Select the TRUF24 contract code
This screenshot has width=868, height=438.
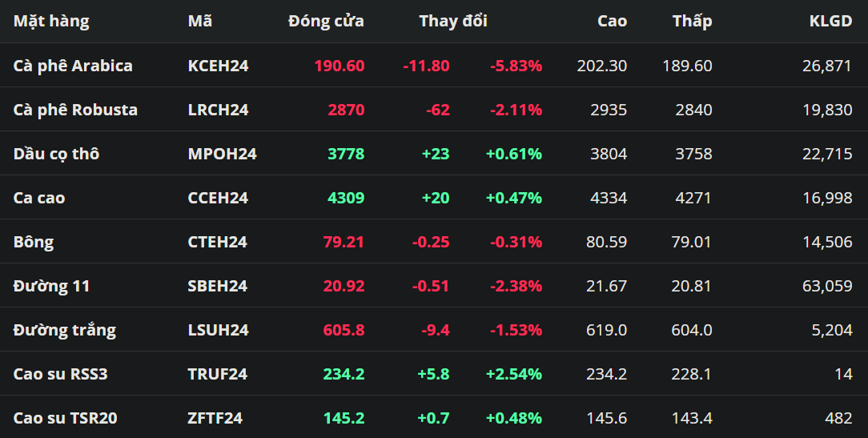tap(217, 374)
